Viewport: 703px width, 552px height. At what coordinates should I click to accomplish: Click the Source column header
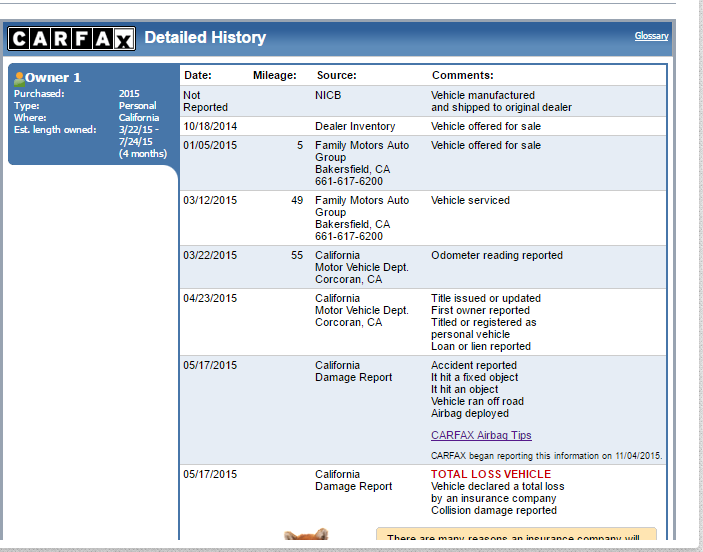coord(336,75)
